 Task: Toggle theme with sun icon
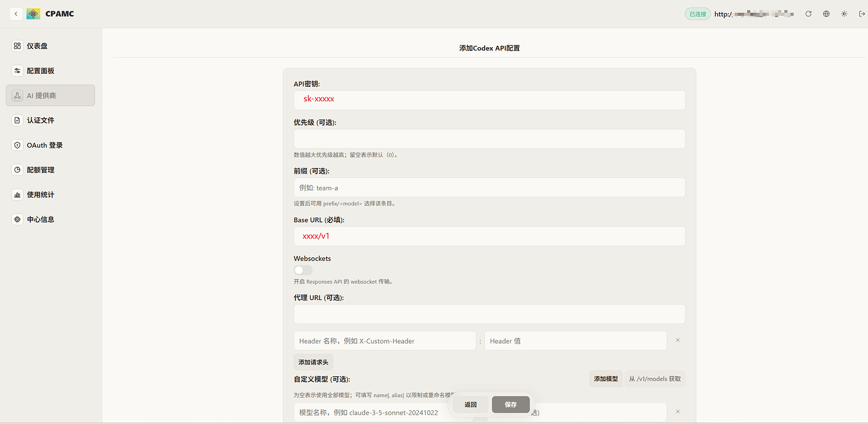coord(844,14)
